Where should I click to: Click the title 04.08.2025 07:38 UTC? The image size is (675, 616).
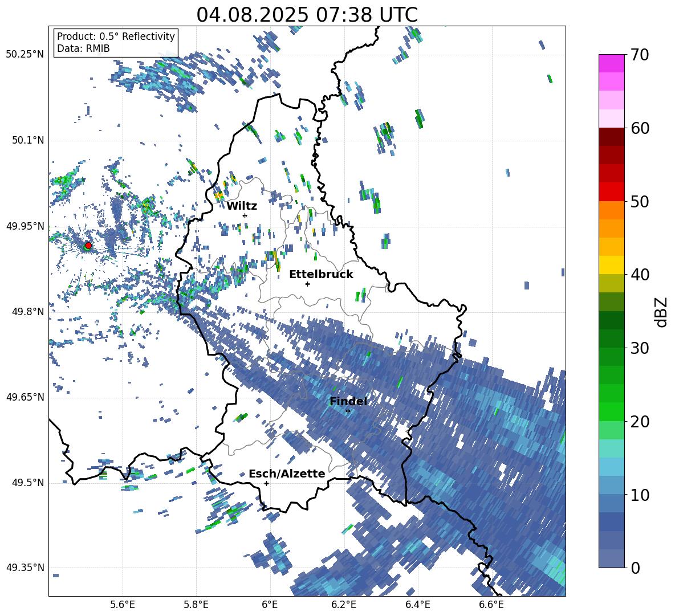pyautogui.click(x=307, y=15)
